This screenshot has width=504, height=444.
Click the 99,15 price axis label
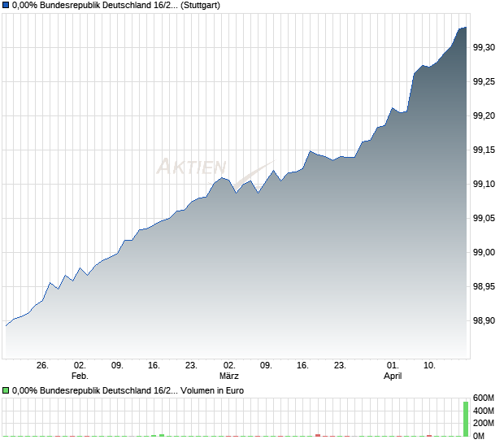(x=484, y=150)
